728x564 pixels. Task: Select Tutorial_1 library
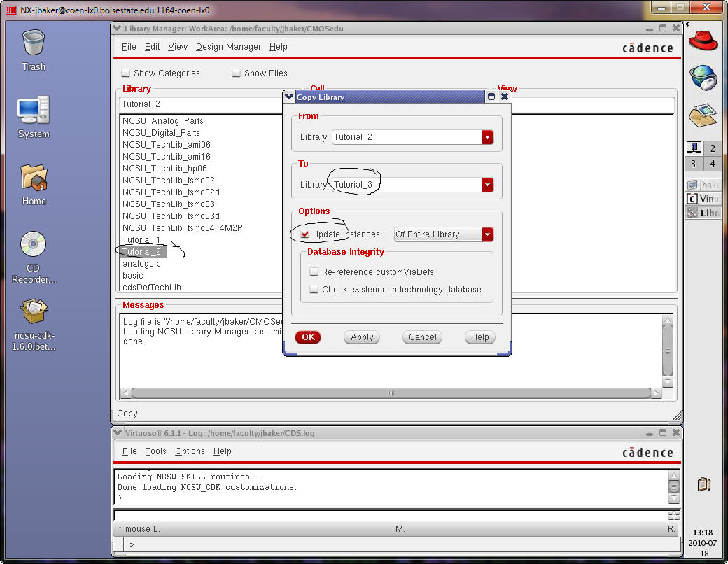[x=141, y=239]
